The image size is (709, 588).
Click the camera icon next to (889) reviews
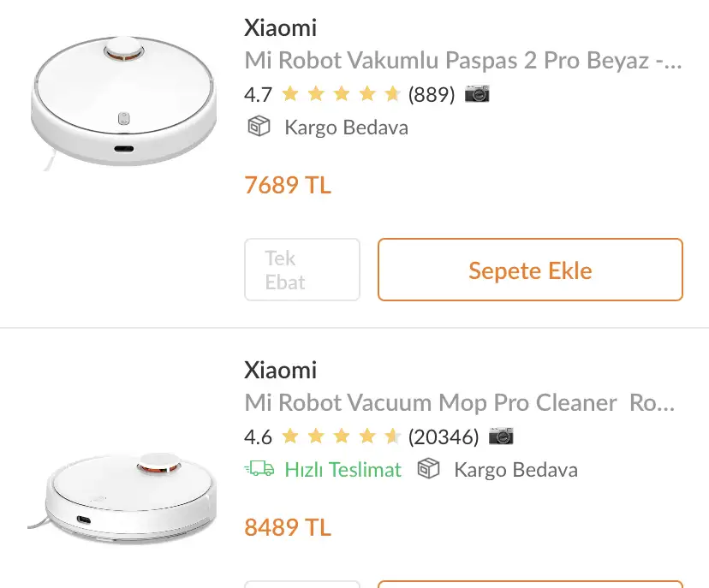click(x=477, y=94)
